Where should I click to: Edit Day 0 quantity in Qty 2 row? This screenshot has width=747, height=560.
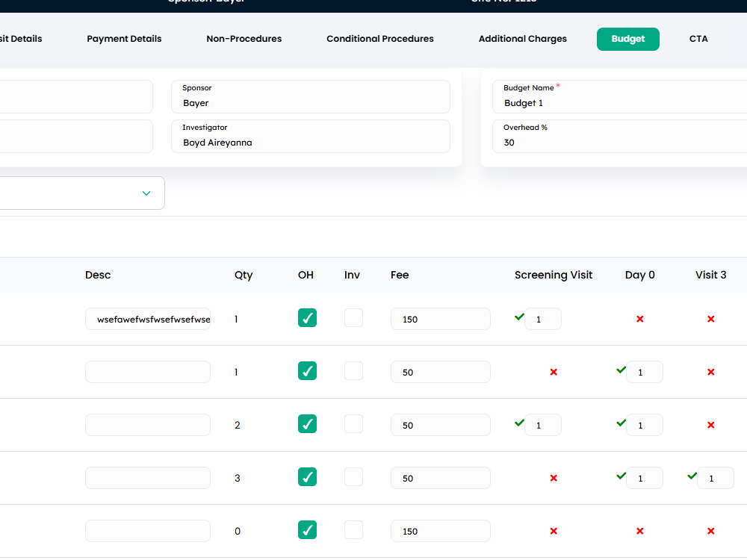pos(645,425)
